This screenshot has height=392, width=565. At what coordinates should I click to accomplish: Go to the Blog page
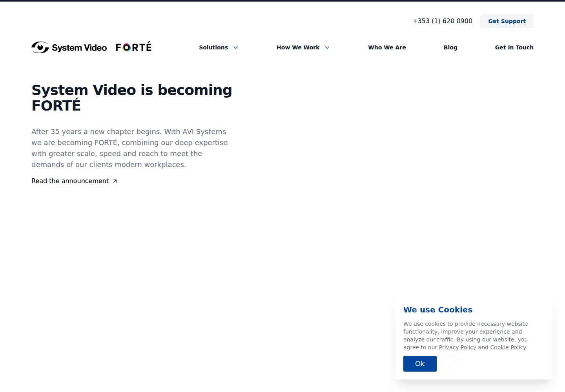click(450, 47)
